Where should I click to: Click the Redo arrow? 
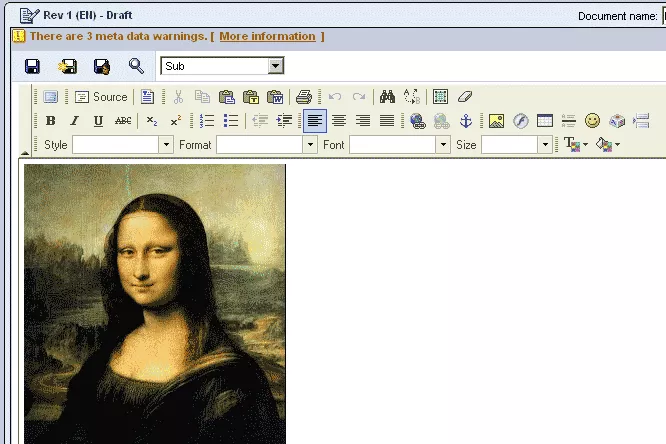(x=359, y=97)
